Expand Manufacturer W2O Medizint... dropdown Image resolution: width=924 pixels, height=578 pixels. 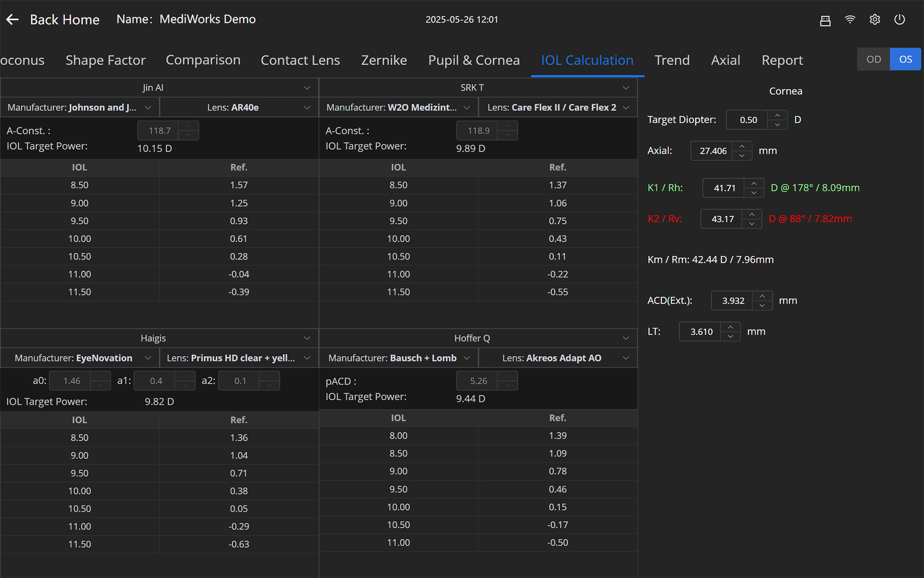click(399, 107)
